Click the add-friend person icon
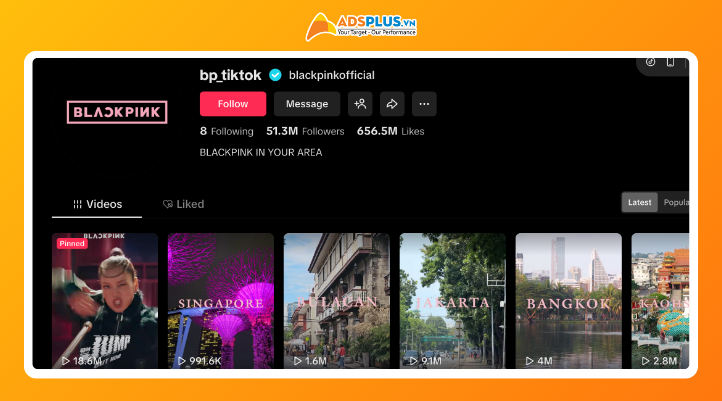The width and height of the screenshot is (722, 401). point(360,104)
